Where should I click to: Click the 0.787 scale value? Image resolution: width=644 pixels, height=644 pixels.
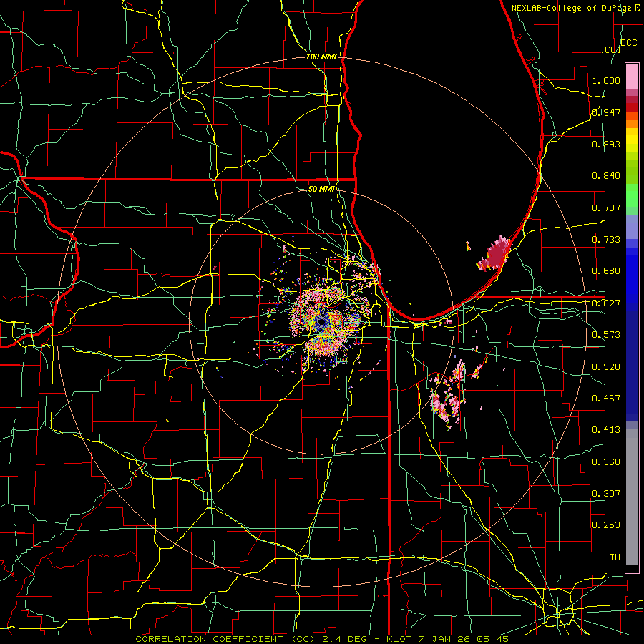(x=606, y=208)
